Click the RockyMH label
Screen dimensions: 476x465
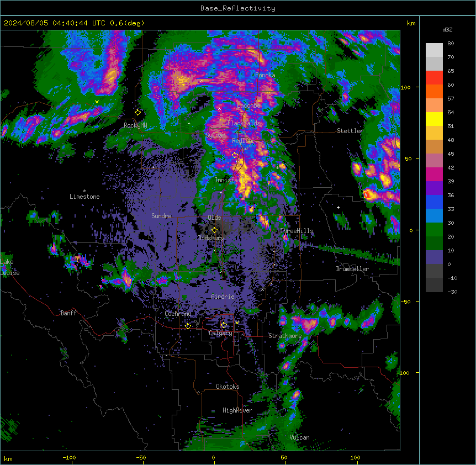pyautogui.click(x=135, y=125)
